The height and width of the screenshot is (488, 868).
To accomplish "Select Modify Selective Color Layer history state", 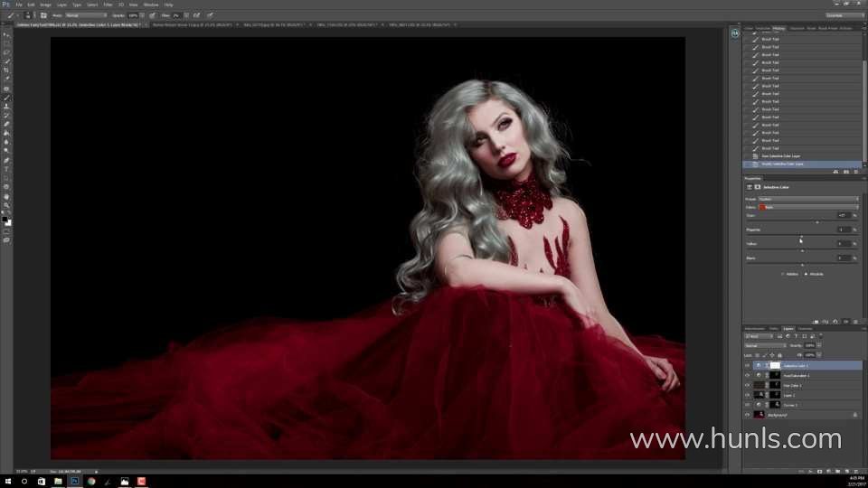I will point(781,164).
